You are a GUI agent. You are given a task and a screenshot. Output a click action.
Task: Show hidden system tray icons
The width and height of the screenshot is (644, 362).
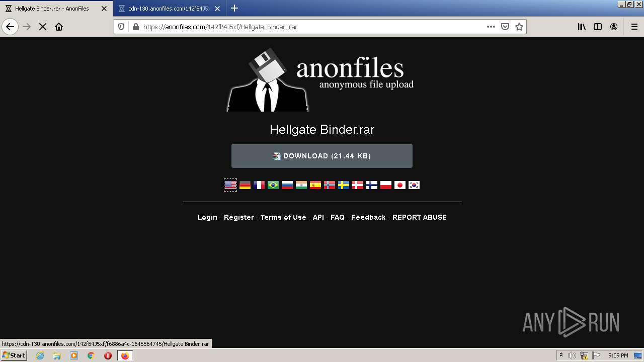pyautogui.click(x=561, y=355)
